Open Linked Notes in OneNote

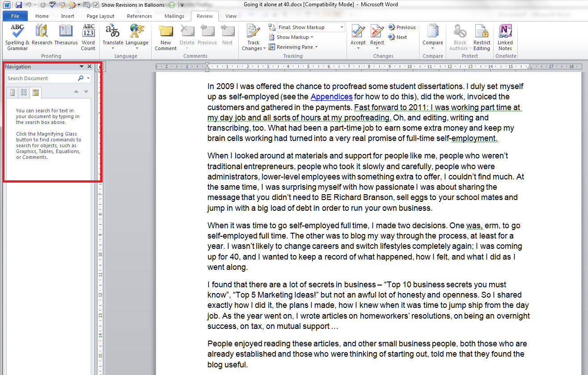pyautogui.click(x=505, y=37)
